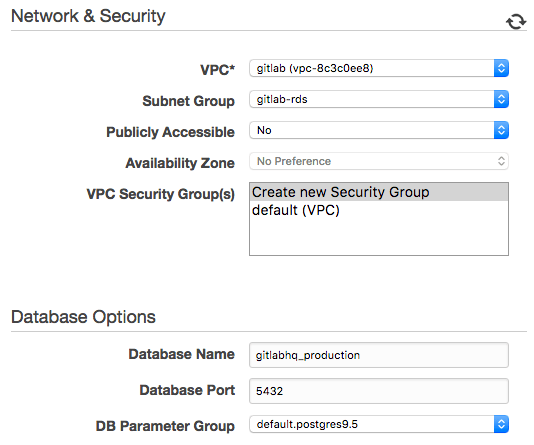The width and height of the screenshot is (534, 445).
Task: Click the Database Name input field
Action: [379, 355]
